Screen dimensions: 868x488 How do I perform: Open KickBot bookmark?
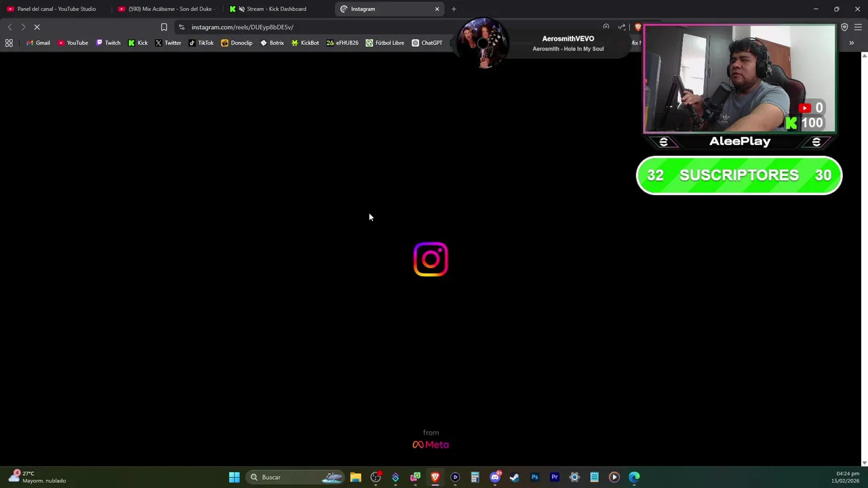coord(305,43)
